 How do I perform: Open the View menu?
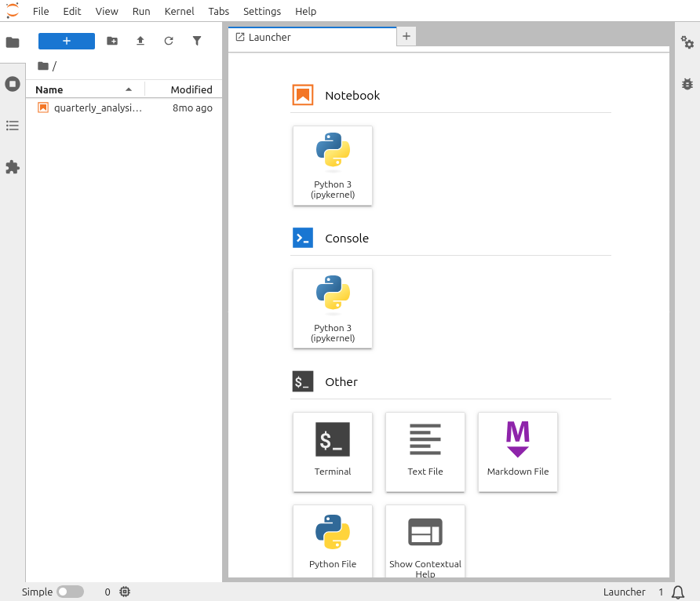click(x=107, y=11)
